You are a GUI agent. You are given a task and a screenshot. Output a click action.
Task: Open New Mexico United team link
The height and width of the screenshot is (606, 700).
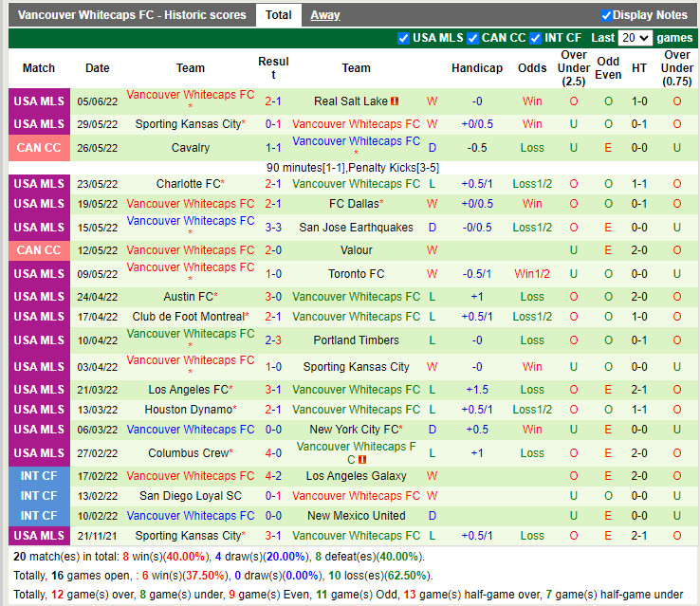point(356,516)
